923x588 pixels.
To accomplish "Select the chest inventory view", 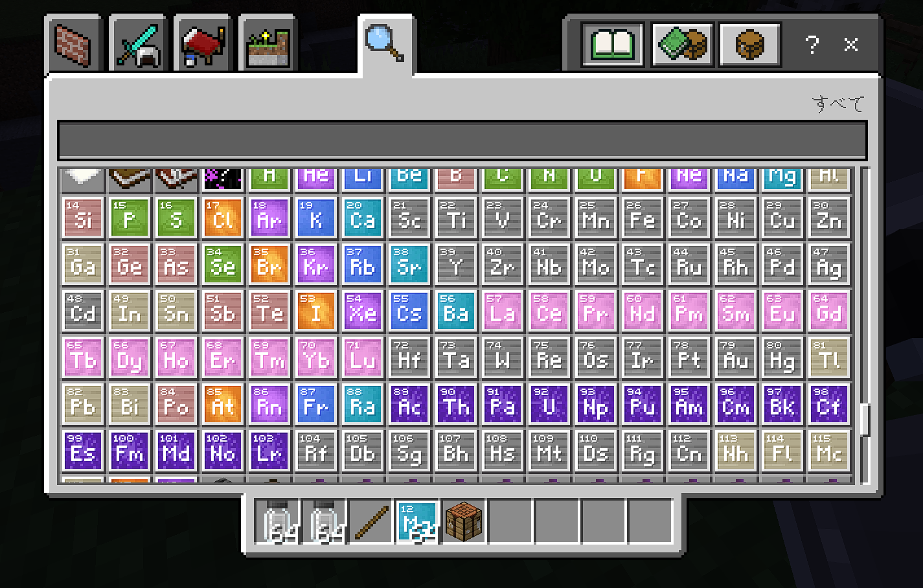I will point(749,45).
